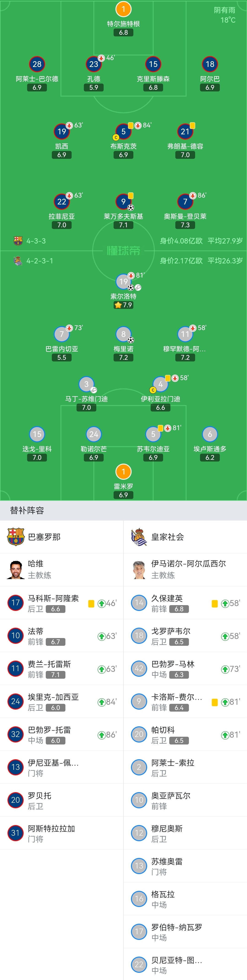View coach 哈维 profile photo

16,569
